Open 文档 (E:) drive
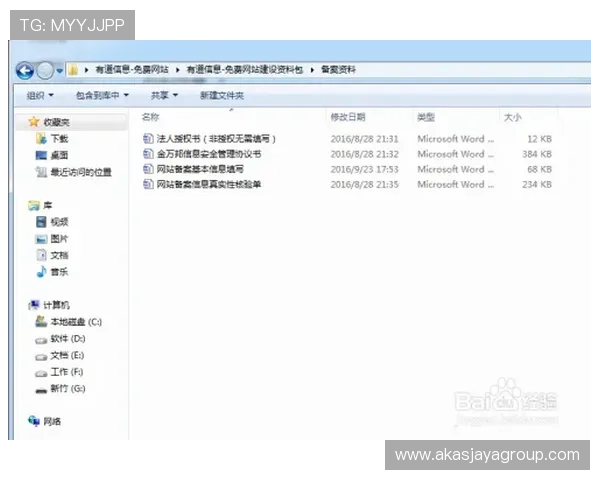 (x=67, y=355)
